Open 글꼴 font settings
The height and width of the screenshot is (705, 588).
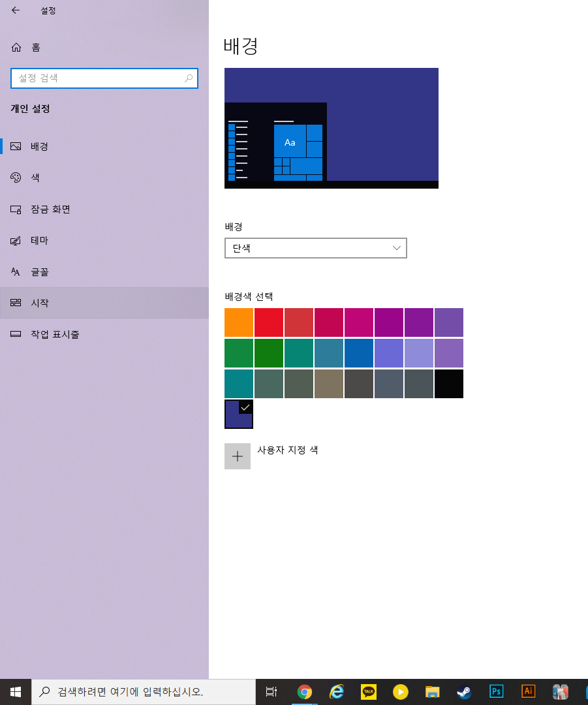point(104,272)
